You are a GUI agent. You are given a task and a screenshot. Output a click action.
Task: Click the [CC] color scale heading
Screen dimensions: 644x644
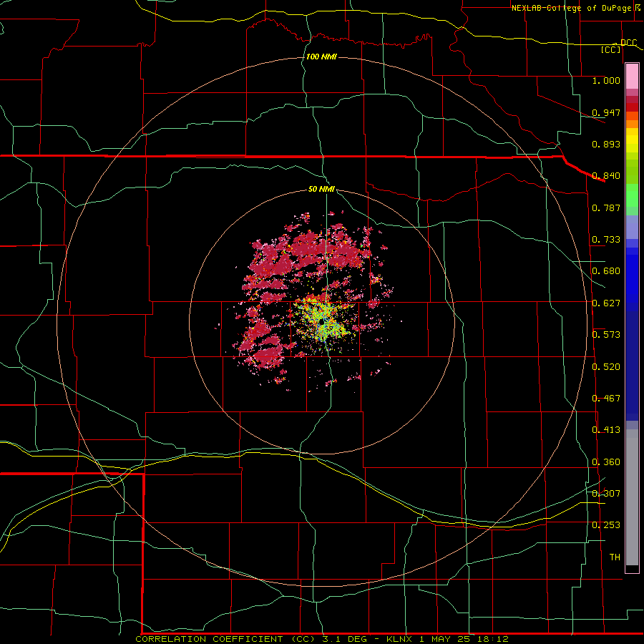[611, 50]
